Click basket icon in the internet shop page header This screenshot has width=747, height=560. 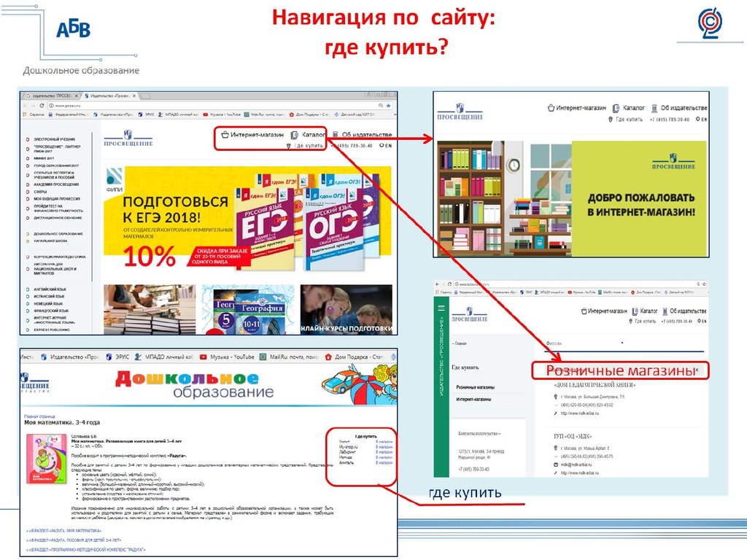(x=551, y=108)
